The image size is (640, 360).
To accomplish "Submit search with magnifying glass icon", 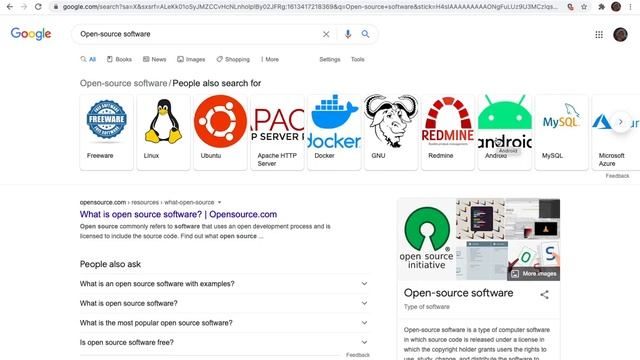I will (365, 34).
